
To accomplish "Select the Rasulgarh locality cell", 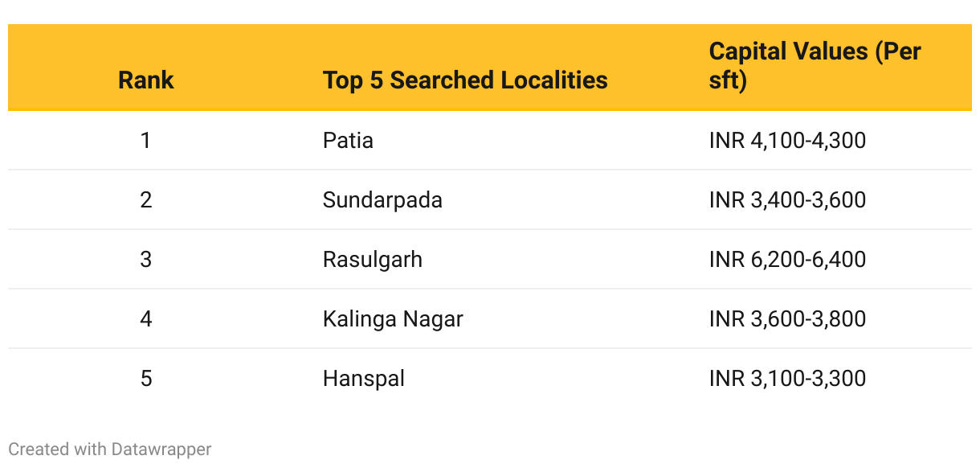I will tap(372, 259).
